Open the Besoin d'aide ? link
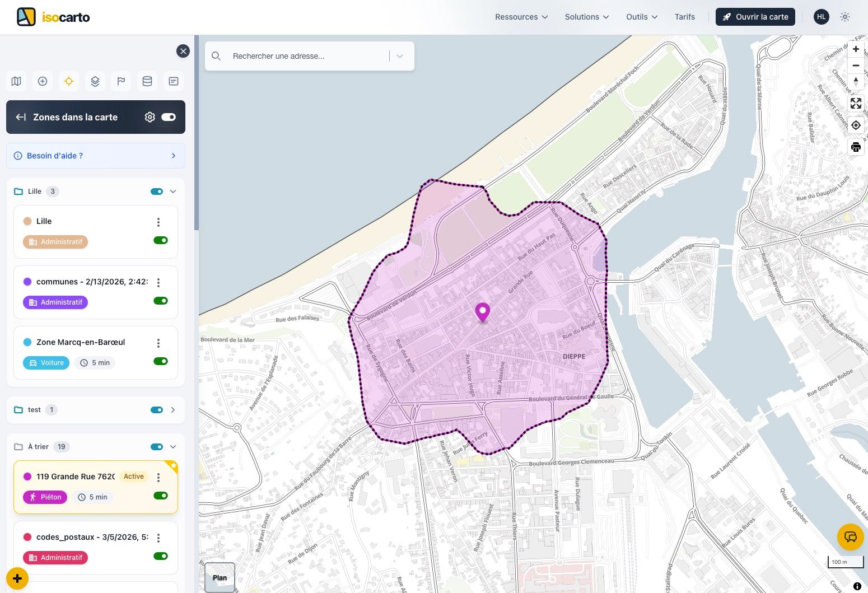The image size is (868, 593). [x=96, y=156]
